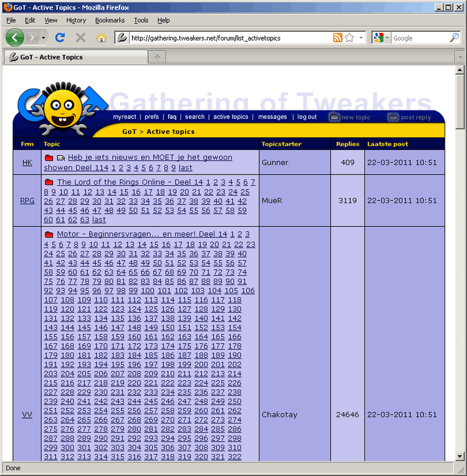Open page 100 of the Motor topic

(x=147, y=291)
